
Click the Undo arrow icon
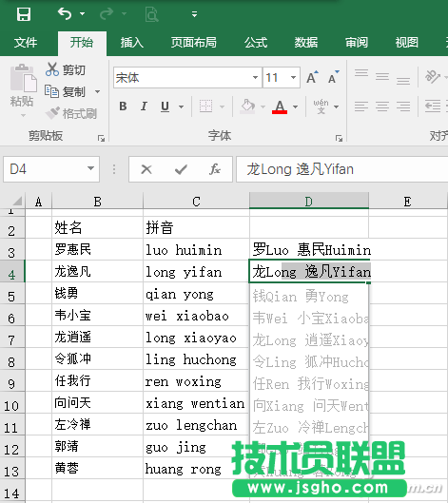(x=65, y=14)
